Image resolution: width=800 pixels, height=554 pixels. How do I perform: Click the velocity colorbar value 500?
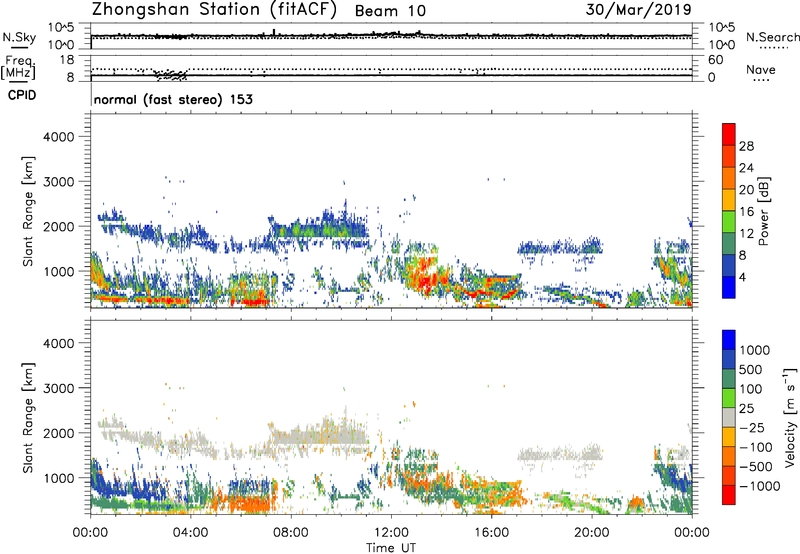pos(751,369)
